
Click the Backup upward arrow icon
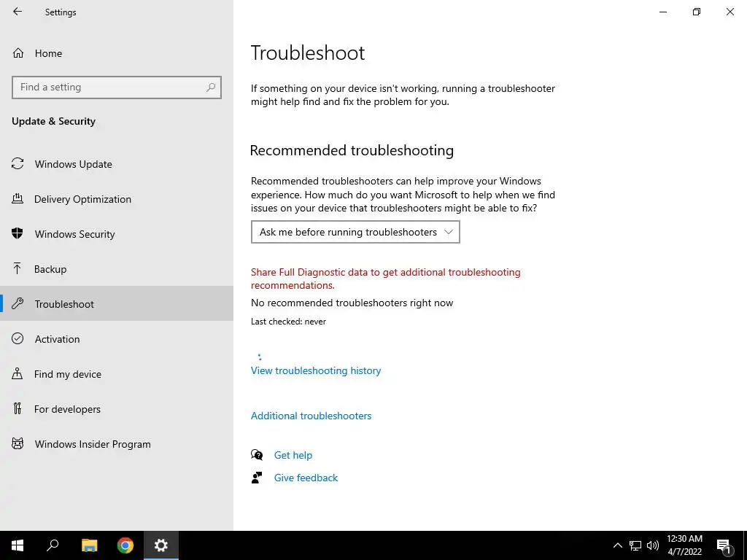point(18,268)
